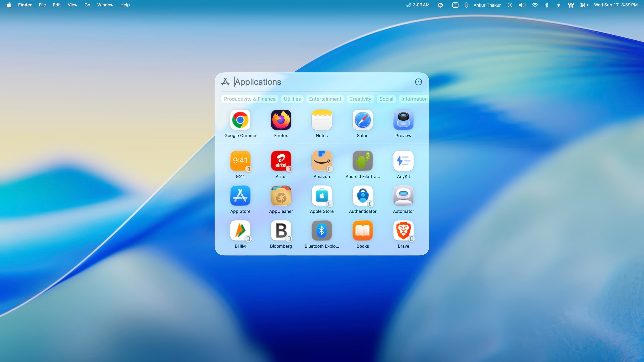Filter apps by Utilities category
The height and width of the screenshot is (362, 644).
coord(292,99)
